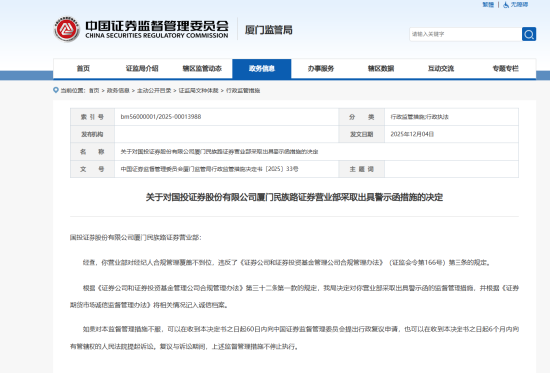Open the 辖区监管动态 navigation tab

(202, 68)
